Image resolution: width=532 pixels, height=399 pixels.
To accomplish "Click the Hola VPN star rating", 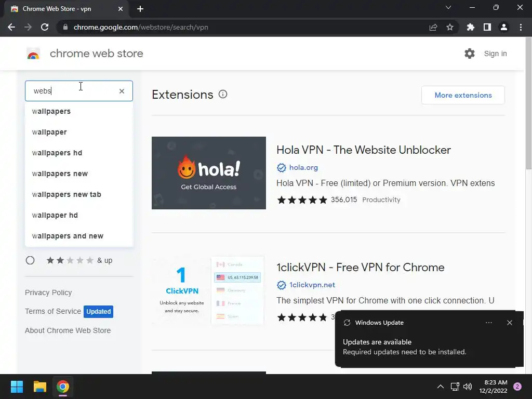I will (x=302, y=200).
